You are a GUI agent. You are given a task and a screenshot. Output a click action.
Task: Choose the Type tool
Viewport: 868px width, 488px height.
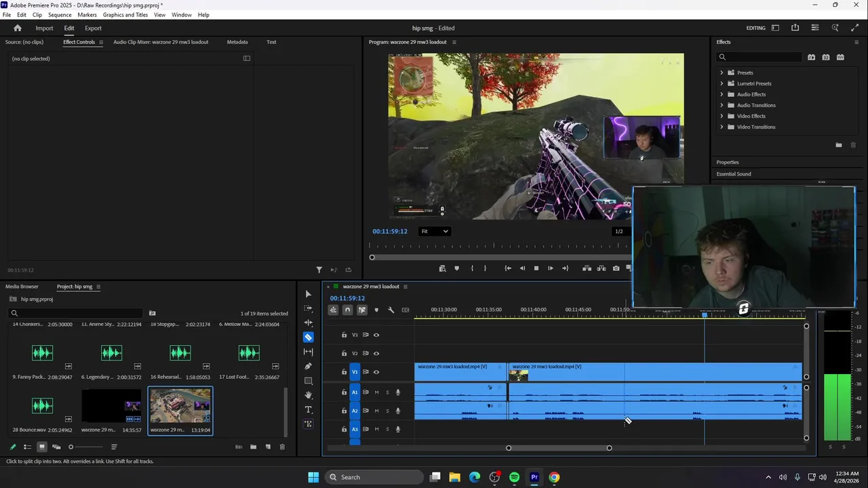click(x=309, y=409)
